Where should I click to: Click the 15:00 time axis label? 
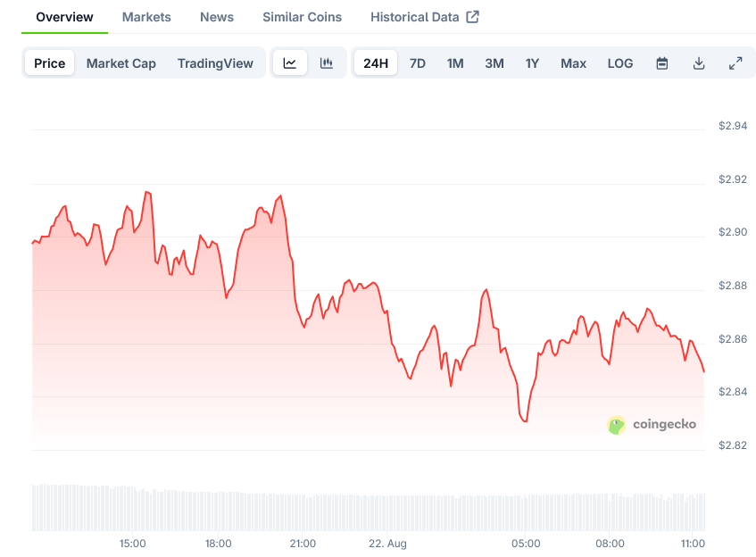[133, 544]
